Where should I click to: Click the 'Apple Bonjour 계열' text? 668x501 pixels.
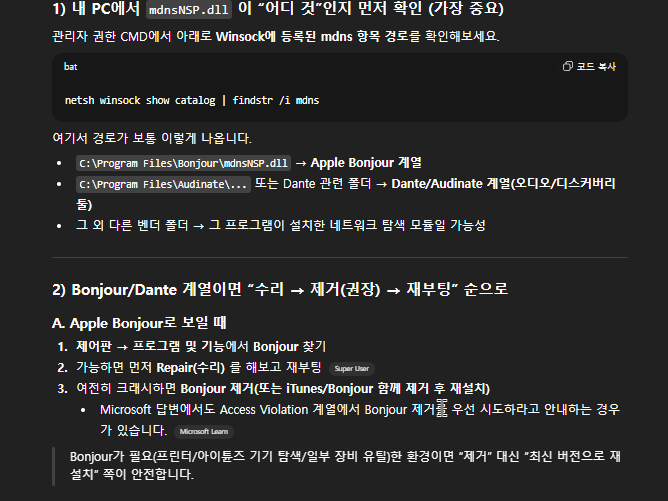(x=366, y=163)
